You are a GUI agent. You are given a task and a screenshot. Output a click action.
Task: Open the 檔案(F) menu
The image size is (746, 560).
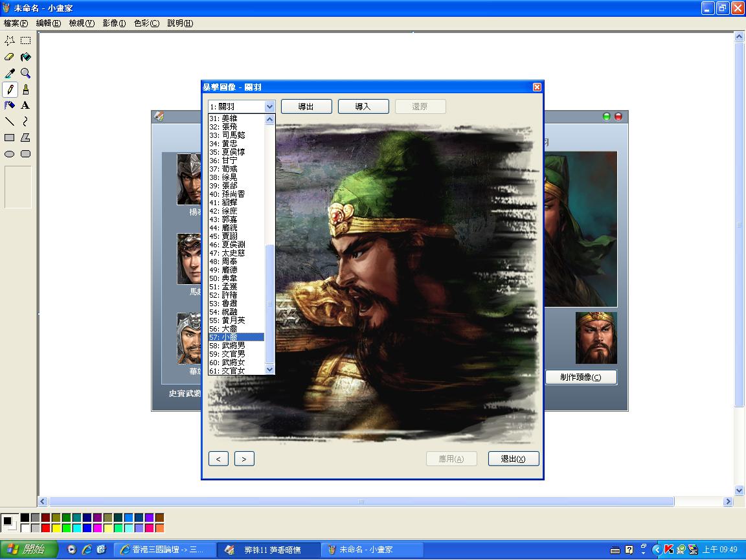(x=16, y=23)
